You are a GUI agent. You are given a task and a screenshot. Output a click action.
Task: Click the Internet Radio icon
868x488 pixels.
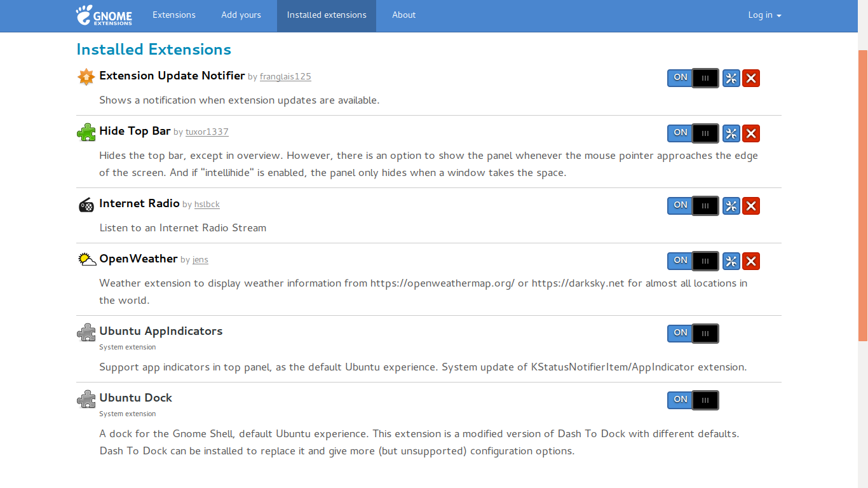pyautogui.click(x=86, y=205)
